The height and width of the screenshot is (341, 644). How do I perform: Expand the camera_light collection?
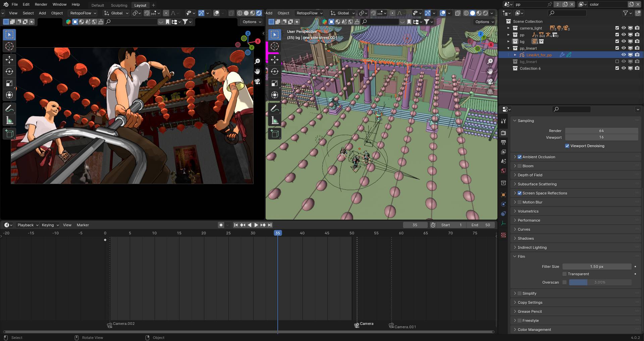click(508, 28)
